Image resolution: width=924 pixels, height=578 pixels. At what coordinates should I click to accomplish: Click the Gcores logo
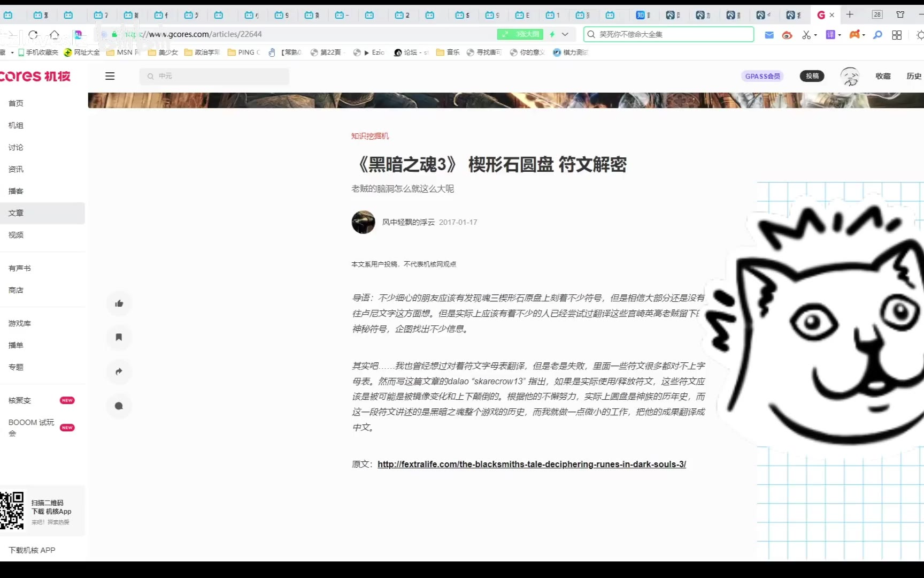coord(35,76)
